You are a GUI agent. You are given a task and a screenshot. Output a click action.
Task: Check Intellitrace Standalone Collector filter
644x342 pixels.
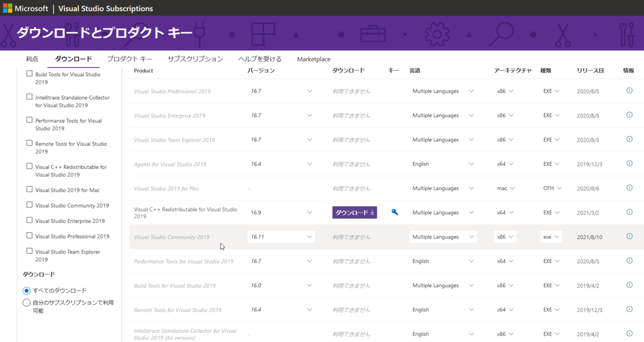click(30, 97)
